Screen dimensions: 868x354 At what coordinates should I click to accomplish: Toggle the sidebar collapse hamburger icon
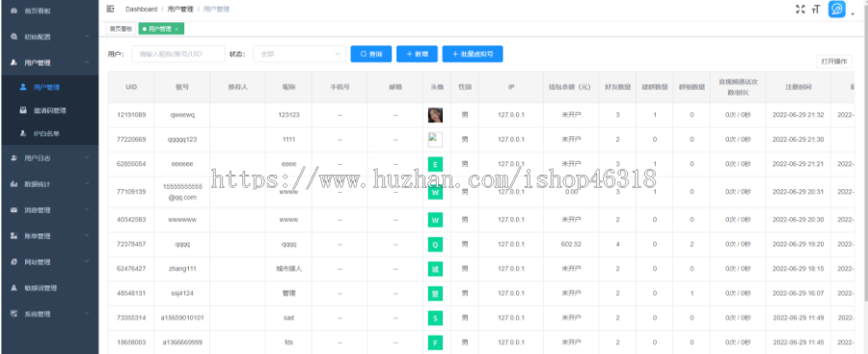[x=111, y=9]
